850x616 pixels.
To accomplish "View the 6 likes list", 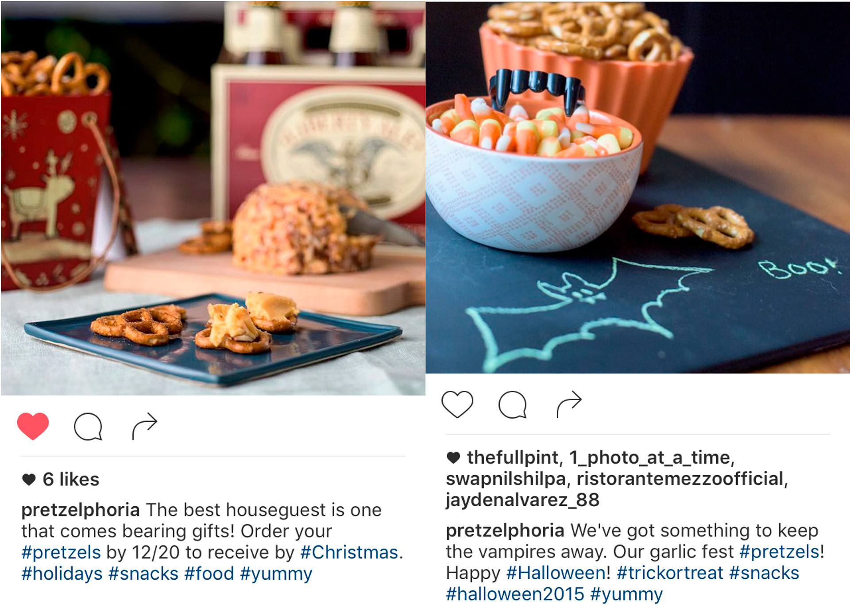I will pos(71,479).
